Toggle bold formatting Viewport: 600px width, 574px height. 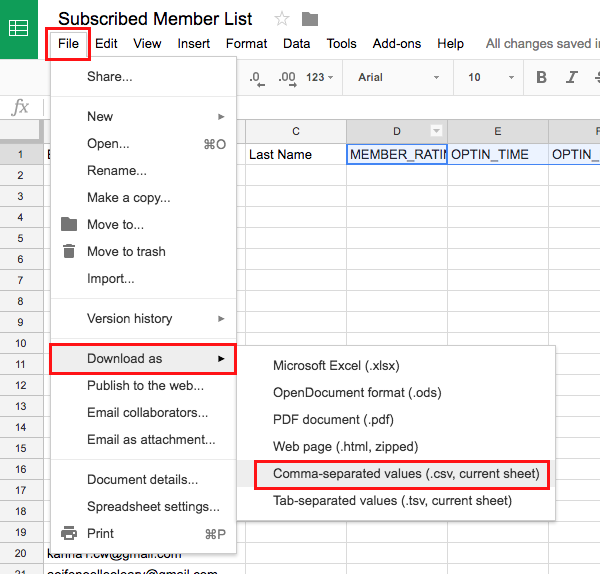(541, 77)
